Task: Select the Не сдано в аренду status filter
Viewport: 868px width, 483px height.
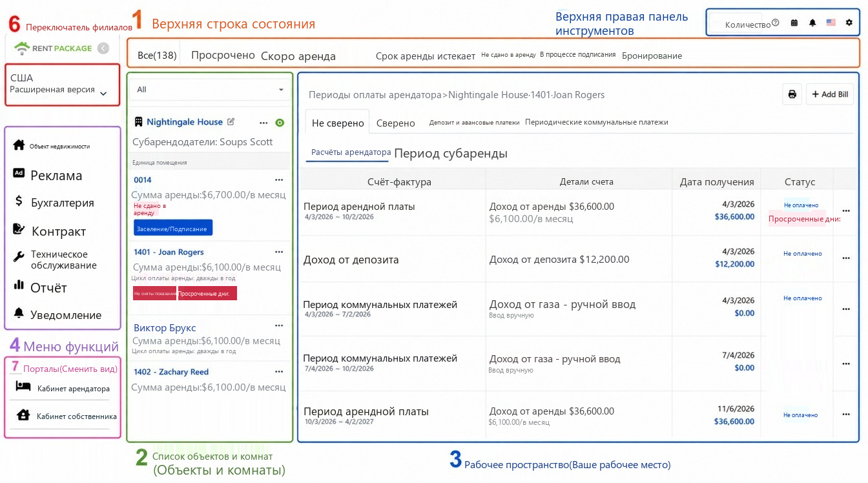Action: click(509, 55)
